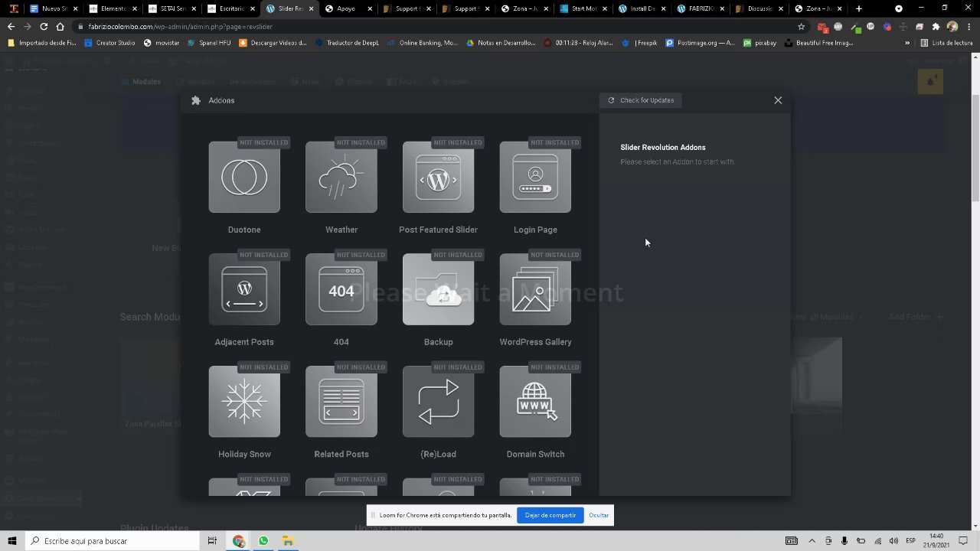
Task: Reload the current page
Action: (44, 26)
